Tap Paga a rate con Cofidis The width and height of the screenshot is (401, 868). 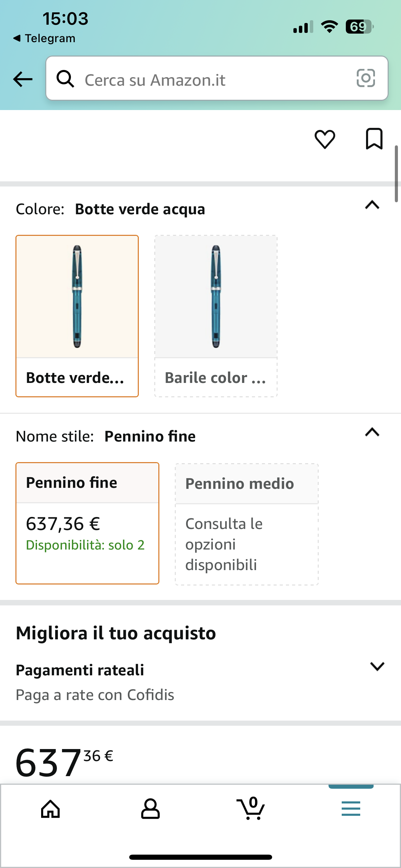point(95,695)
